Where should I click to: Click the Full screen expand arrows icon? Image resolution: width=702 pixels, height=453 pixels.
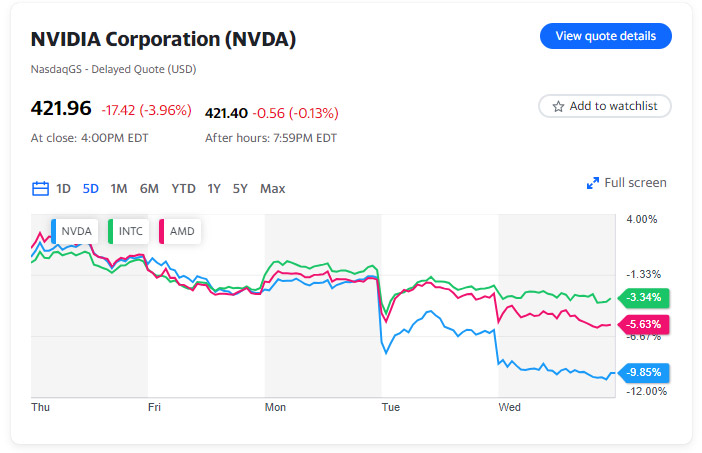pyautogui.click(x=592, y=183)
